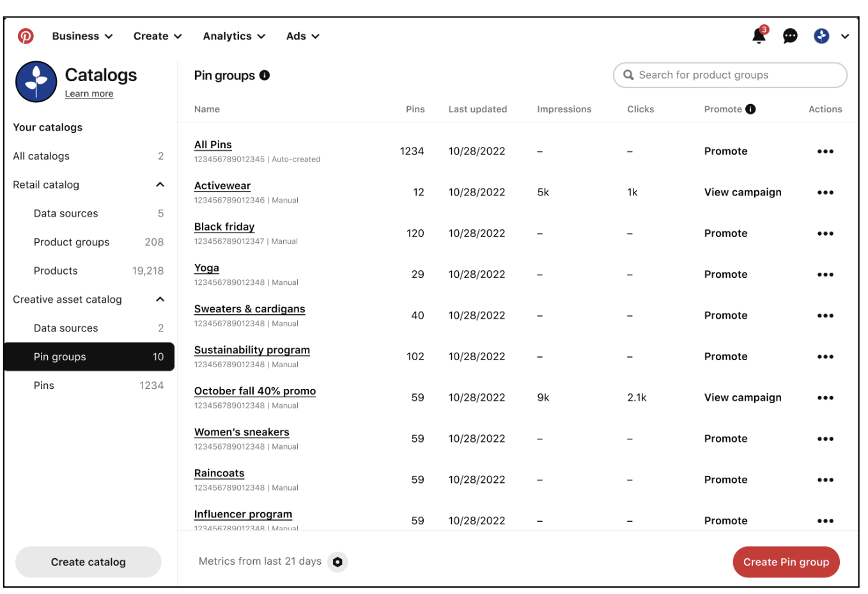Click the Create catalog button

[88, 562]
